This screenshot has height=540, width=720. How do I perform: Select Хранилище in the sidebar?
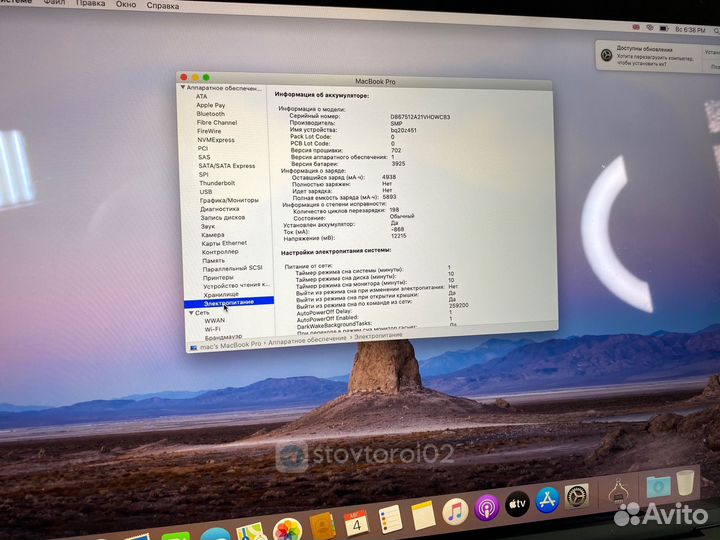[x=221, y=294]
